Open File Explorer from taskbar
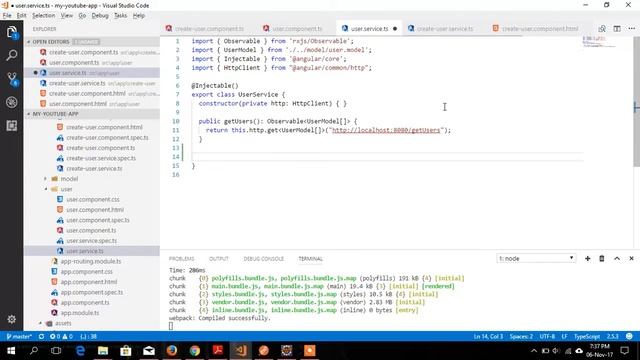Viewport: 640px width, 360px height. pos(103,351)
